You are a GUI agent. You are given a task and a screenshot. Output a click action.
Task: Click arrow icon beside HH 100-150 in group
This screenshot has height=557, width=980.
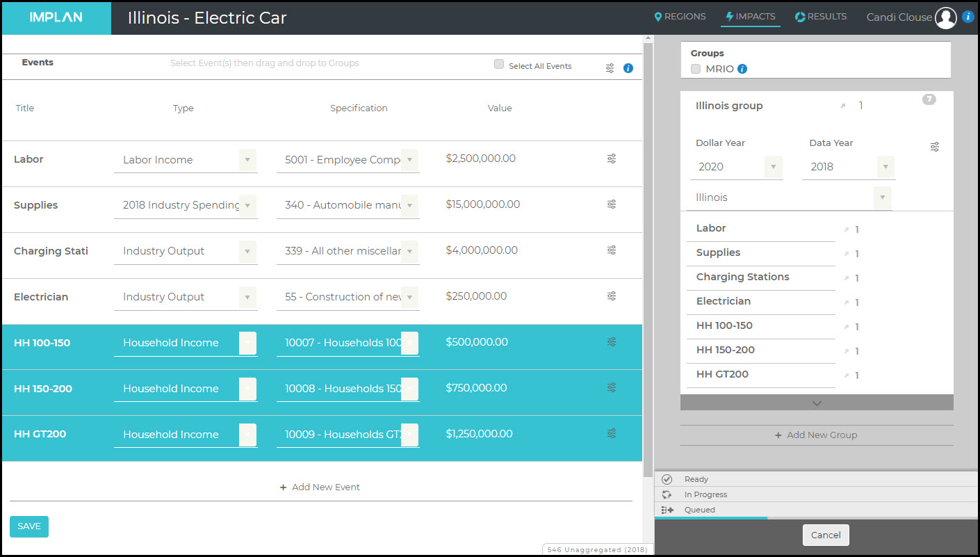tap(847, 327)
